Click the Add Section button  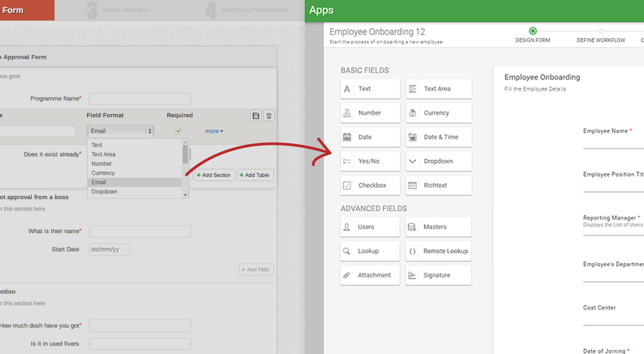click(214, 175)
